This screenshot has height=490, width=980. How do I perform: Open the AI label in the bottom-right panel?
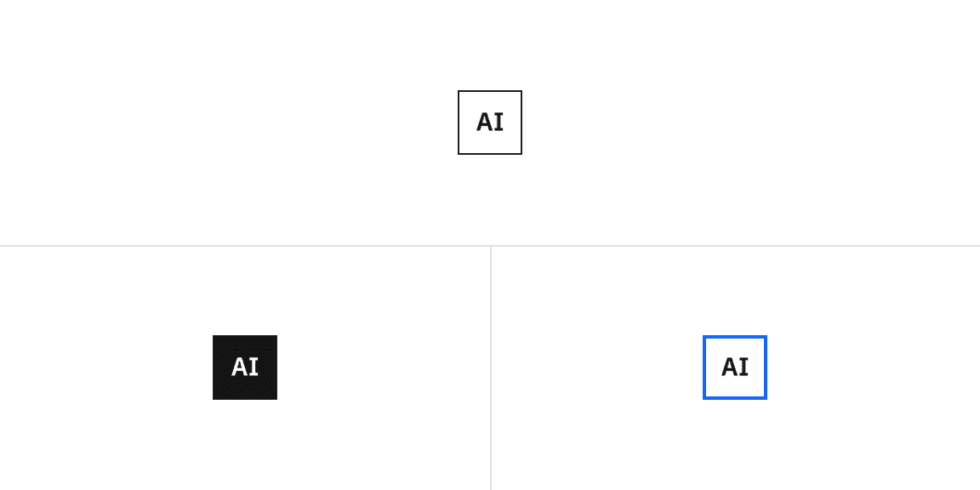click(x=735, y=367)
